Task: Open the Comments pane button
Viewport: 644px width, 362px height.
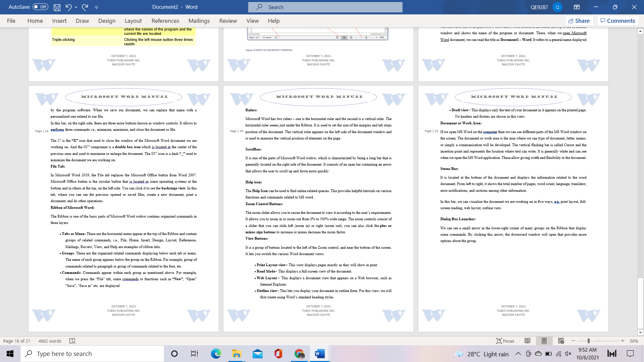Action: click(x=618, y=21)
